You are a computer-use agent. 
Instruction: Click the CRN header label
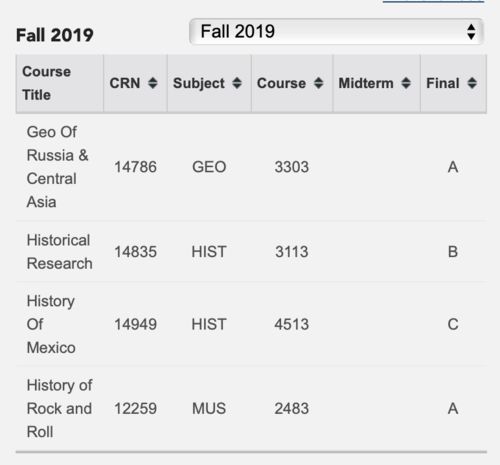[125, 83]
